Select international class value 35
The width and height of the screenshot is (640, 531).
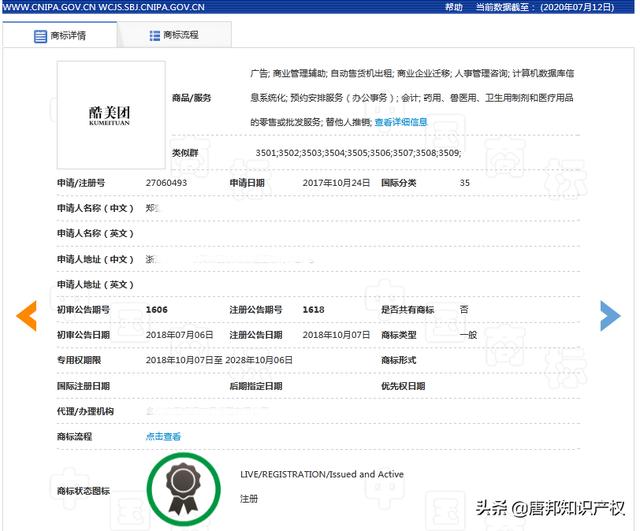[x=464, y=183]
